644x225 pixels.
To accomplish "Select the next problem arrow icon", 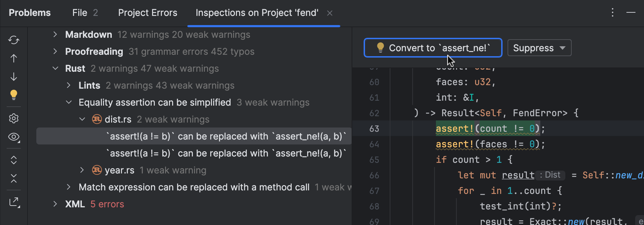I will 13,76.
